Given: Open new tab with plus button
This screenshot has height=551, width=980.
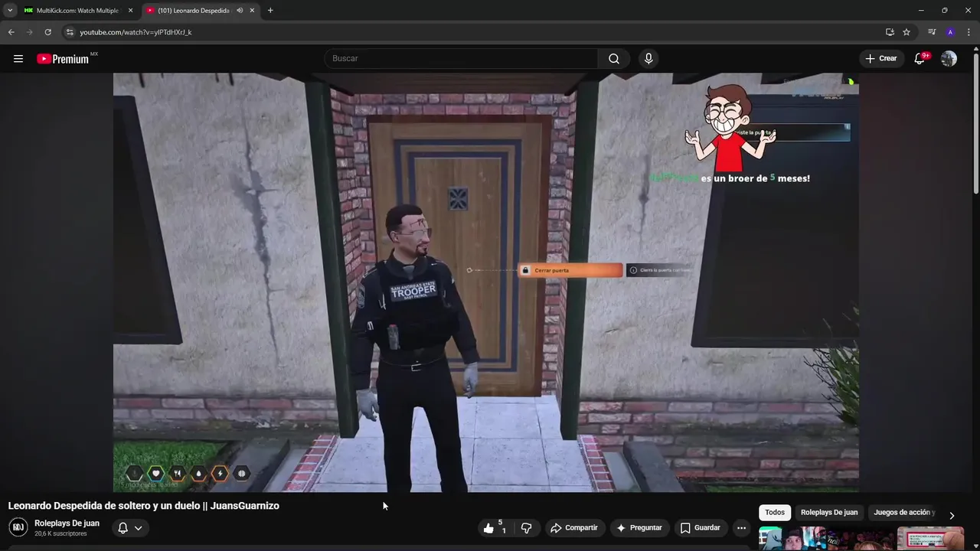Looking at the screenshot, I should click(x=270, y=11).
